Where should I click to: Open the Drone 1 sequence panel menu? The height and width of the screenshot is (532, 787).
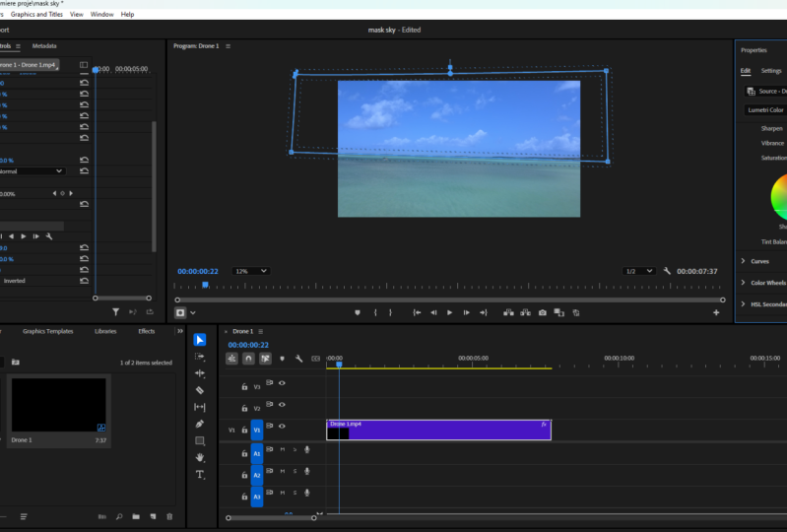[260, 331]
